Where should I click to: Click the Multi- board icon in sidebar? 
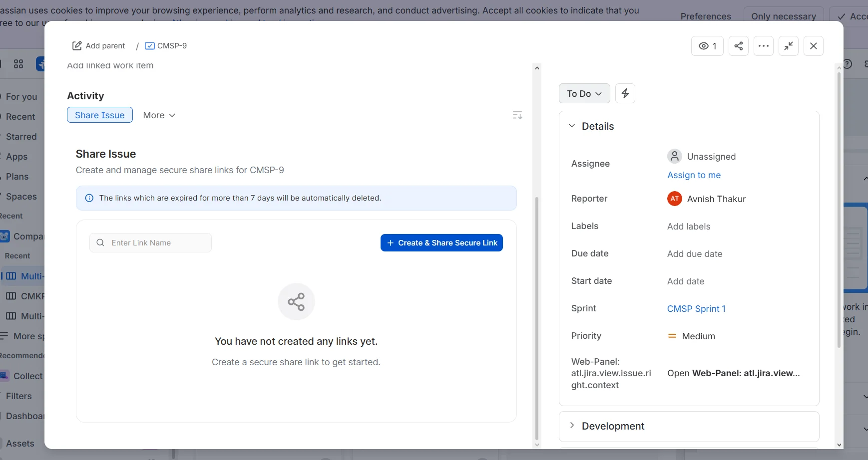point(11,276)
